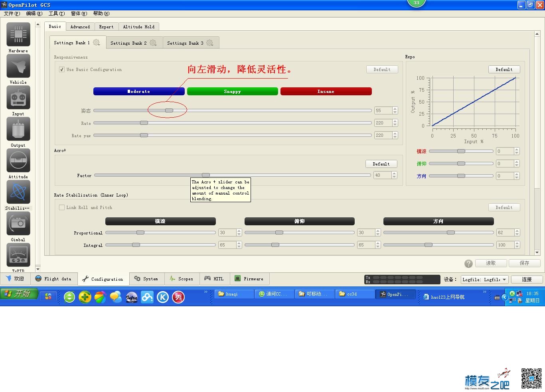
Task: Click the 保存 save button
Action: (524, 263)
